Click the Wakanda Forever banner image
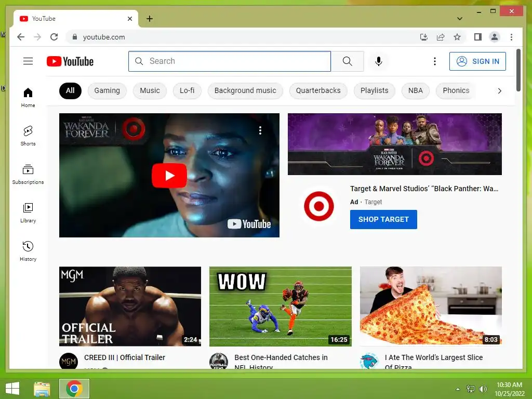The image size is (532, 399). [x=395, y=144]
